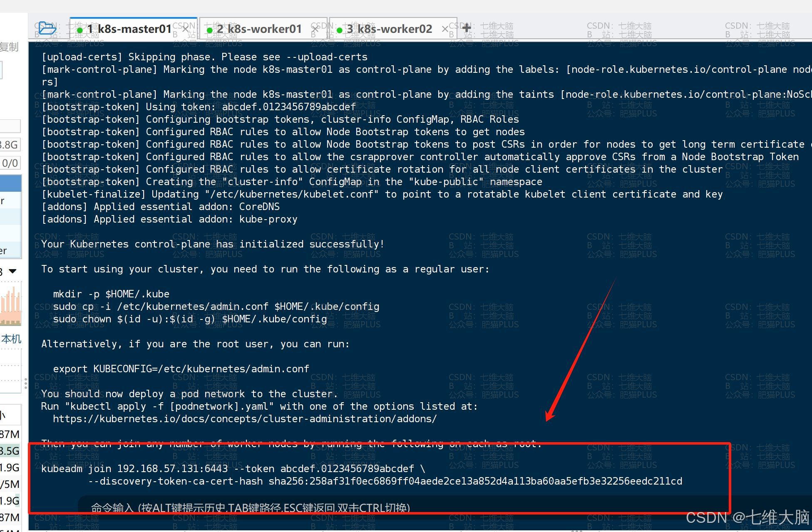Click the network traffic bar chart

click(11, 306)
